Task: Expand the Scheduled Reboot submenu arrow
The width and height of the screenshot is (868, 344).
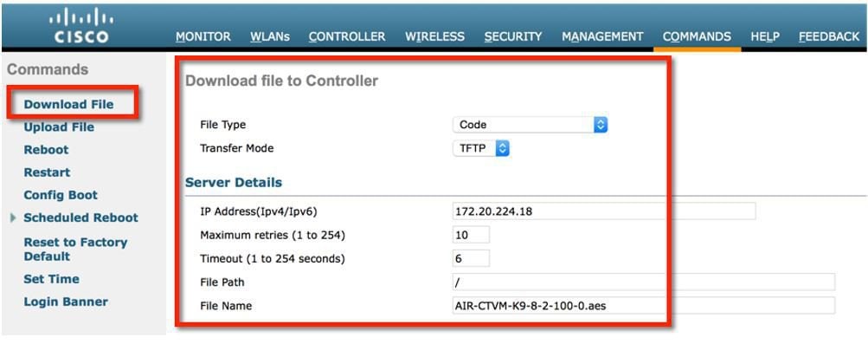Action: tap(13, 217)
